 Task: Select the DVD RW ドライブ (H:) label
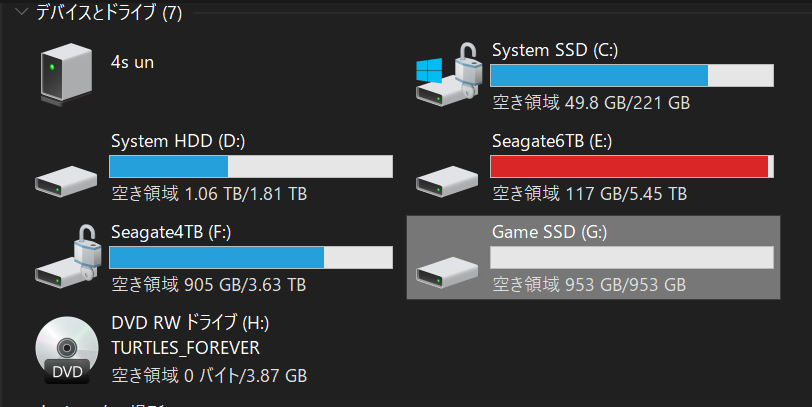190,323
